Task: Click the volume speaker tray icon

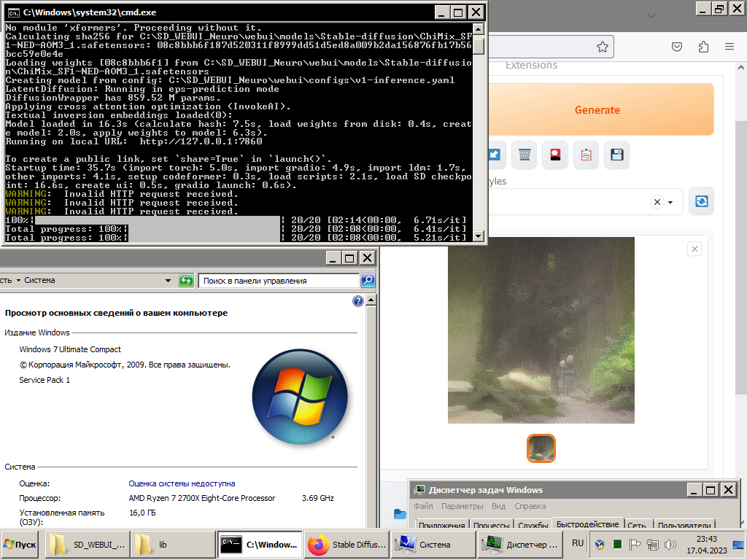Action: coord(670,544)
